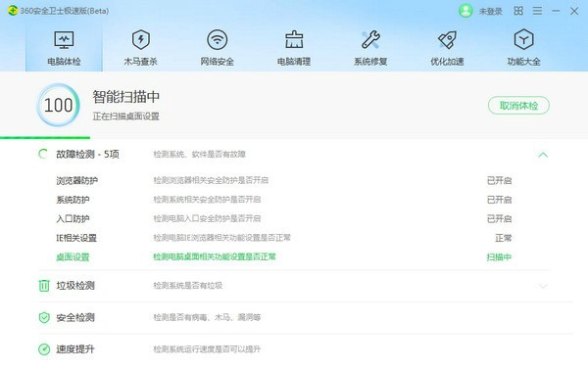Click the green scan progress bar
Viewport: 588px width, 370px height.
pyautogui.click(x=45, y=138)
